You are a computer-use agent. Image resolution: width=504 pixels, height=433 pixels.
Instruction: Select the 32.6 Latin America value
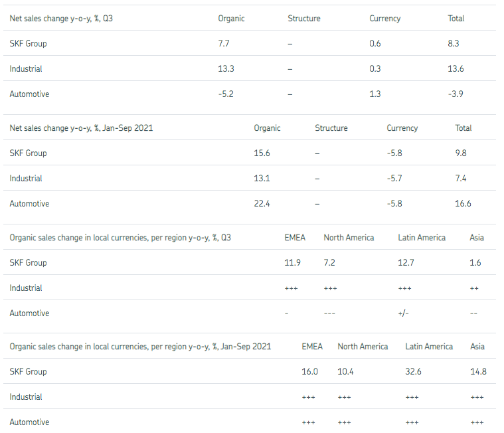pos(413,372)
